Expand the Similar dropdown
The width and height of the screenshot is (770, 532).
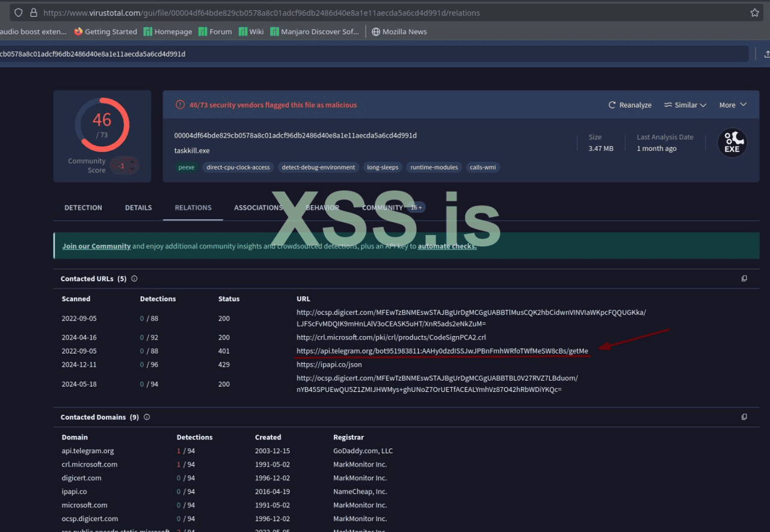click(685, 105)
